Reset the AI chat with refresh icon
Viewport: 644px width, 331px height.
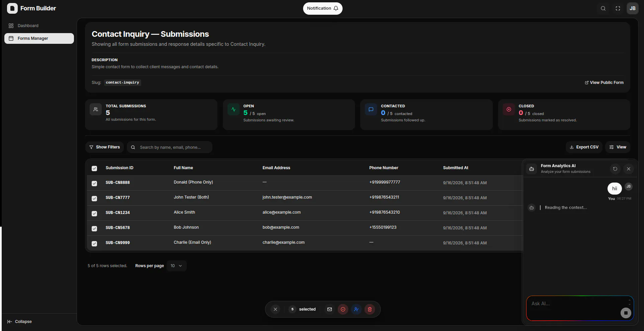pos(615,169)
